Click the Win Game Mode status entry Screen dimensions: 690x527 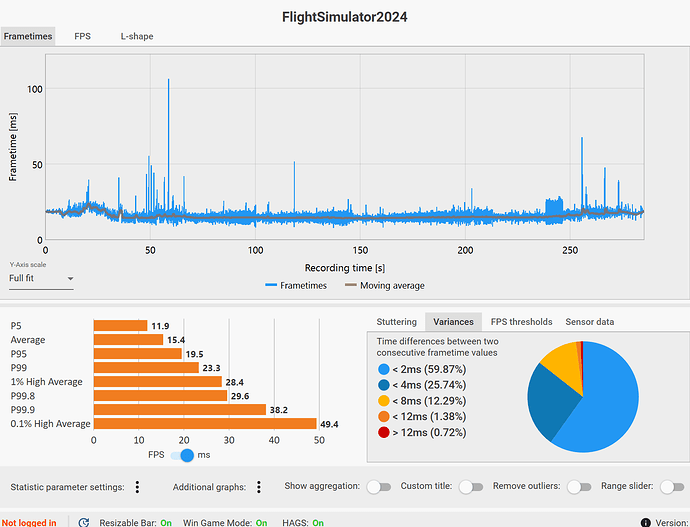(x=225, y=523)
